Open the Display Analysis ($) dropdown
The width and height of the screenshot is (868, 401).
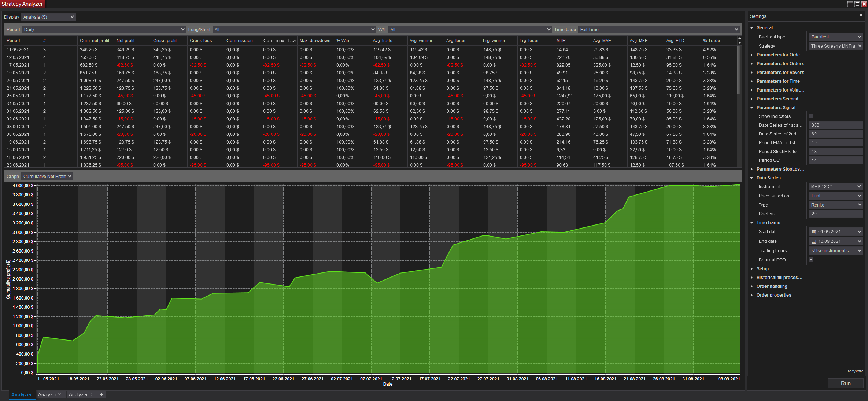point(48,17)
